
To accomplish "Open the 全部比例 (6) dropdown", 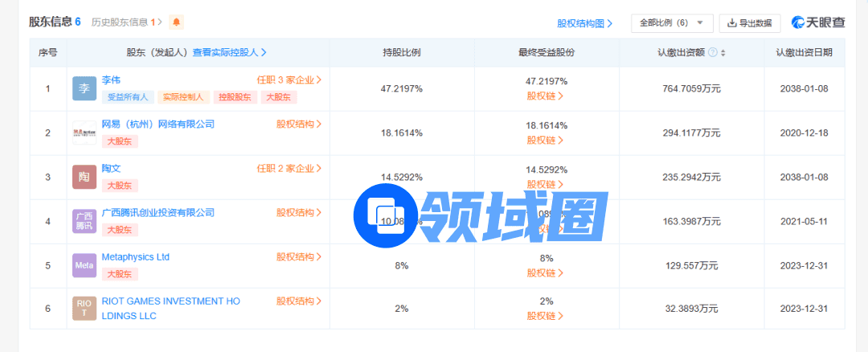I will coord(672,23).
